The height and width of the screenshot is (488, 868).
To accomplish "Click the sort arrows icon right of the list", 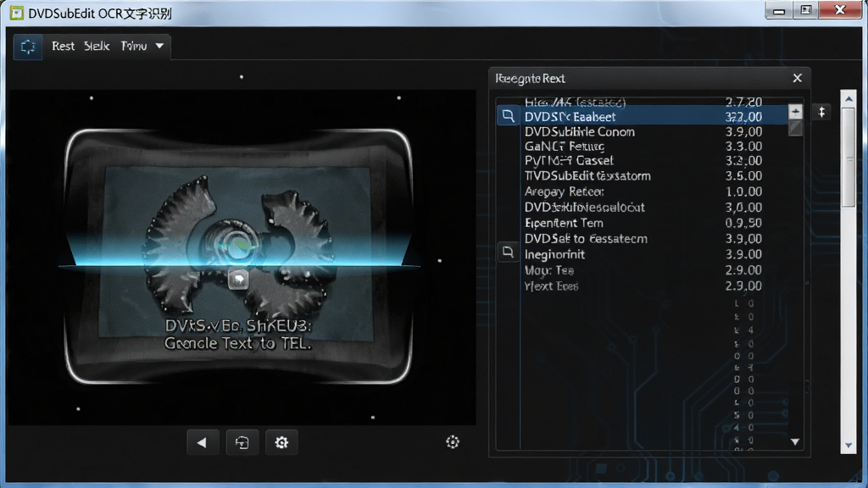I will point(822,113).
